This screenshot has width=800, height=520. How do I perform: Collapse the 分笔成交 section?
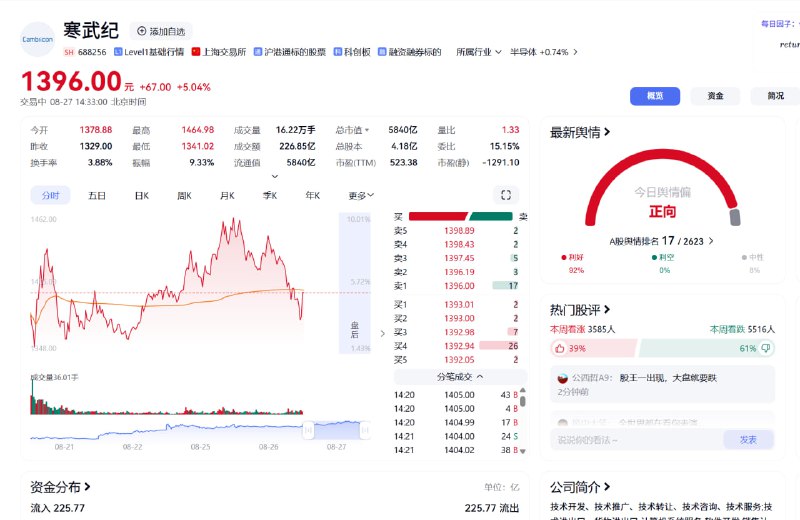tap(460, 377)
